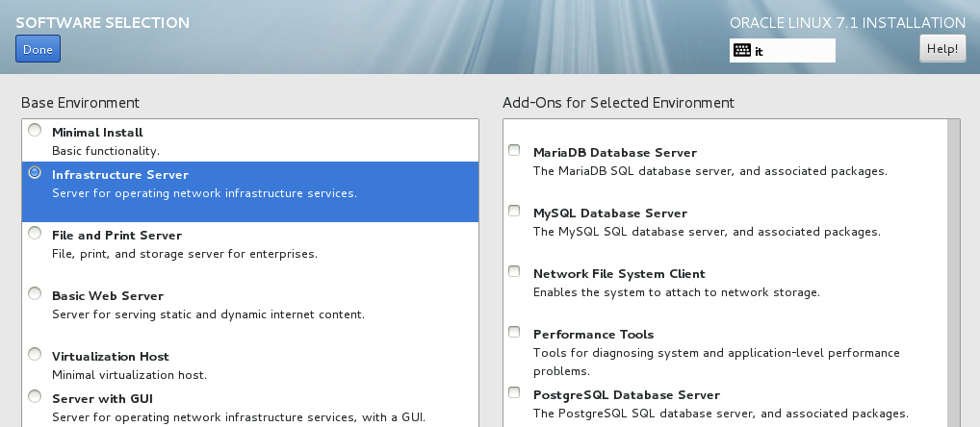Screen dimensions: 980x427
Task: Click 'File and Print Server' label
Action: pyautogui.click(x=116, y=236)
